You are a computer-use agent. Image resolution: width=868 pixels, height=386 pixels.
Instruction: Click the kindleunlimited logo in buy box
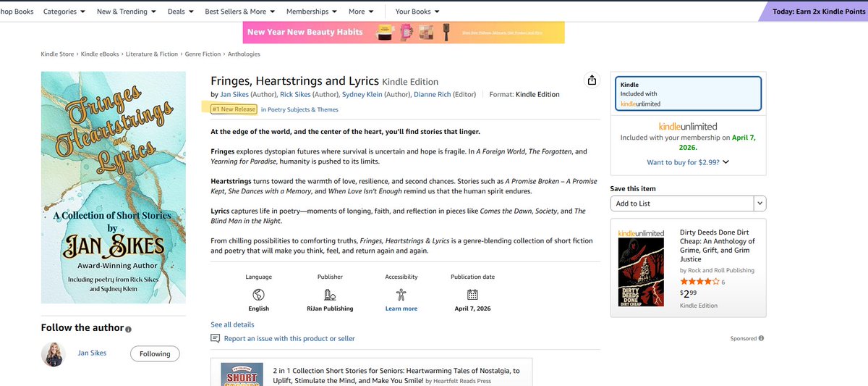tap(689, 126)
